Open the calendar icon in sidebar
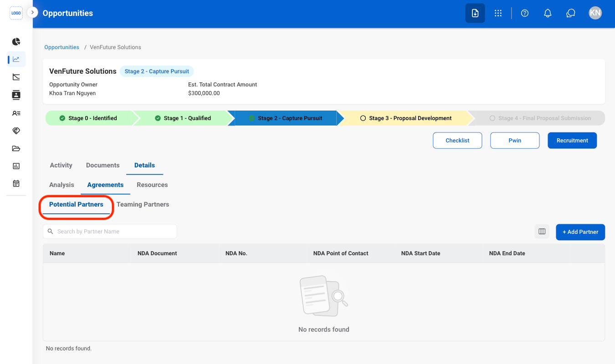 pos(16,184)
